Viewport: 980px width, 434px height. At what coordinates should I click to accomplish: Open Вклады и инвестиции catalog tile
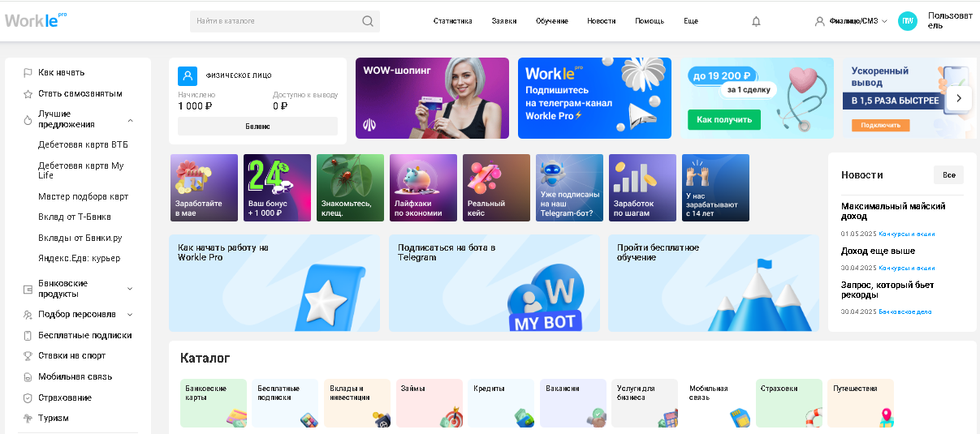[x=357, y=403]
